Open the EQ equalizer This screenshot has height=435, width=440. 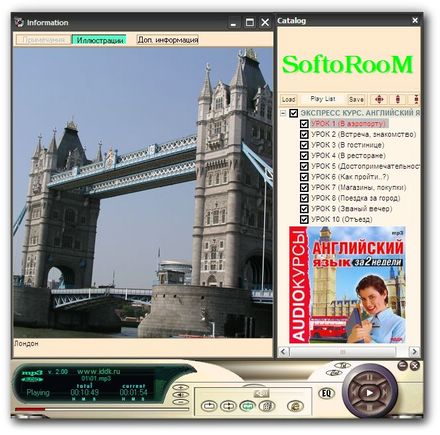[x=326, y=393]
